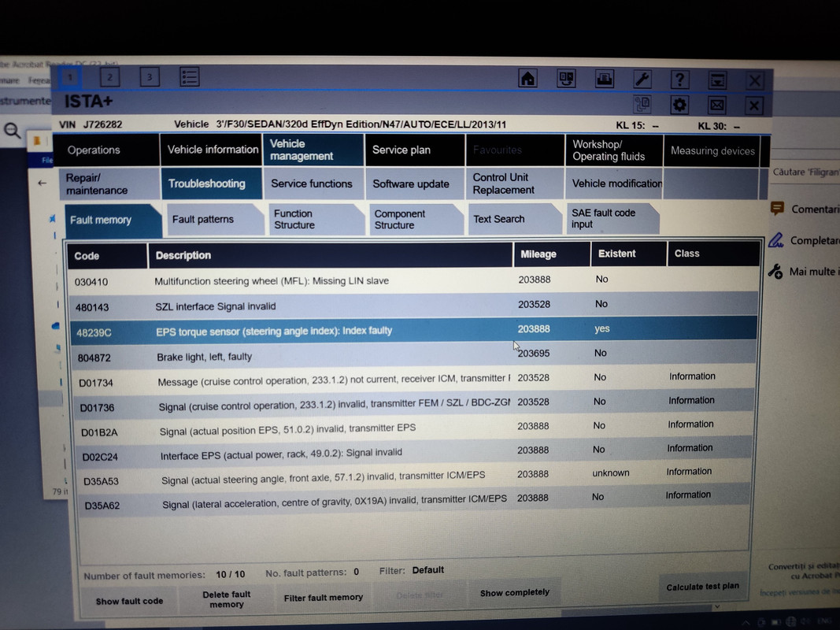Click the print icon in toolbar
The width and height of the screenshot is (840, 630).
click(x=605, y=80)
